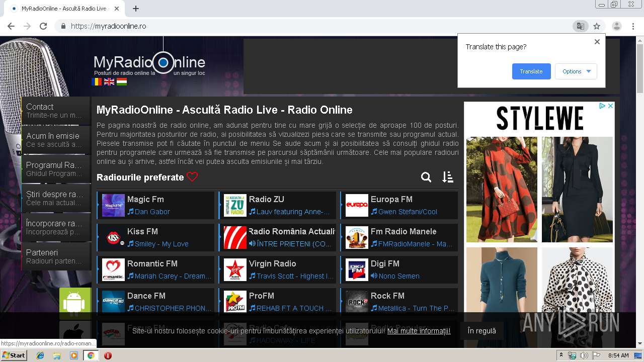Open Știri despre radio menu item

click(56, 198)
